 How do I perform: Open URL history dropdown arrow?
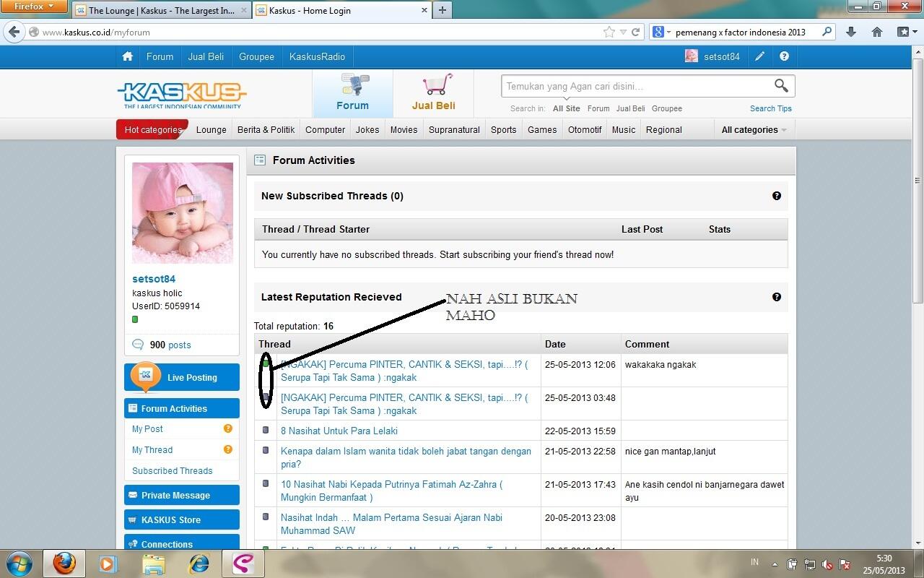tap(623, 32)
